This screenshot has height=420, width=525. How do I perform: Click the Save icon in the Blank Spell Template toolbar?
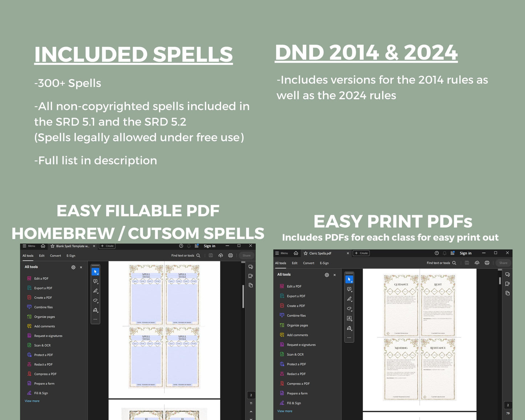pos(211,255)
